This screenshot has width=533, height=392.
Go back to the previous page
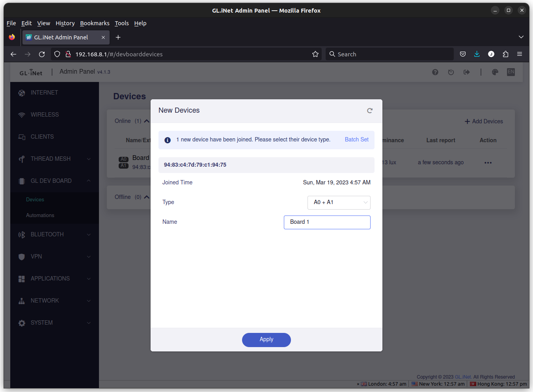click(13, 54)
